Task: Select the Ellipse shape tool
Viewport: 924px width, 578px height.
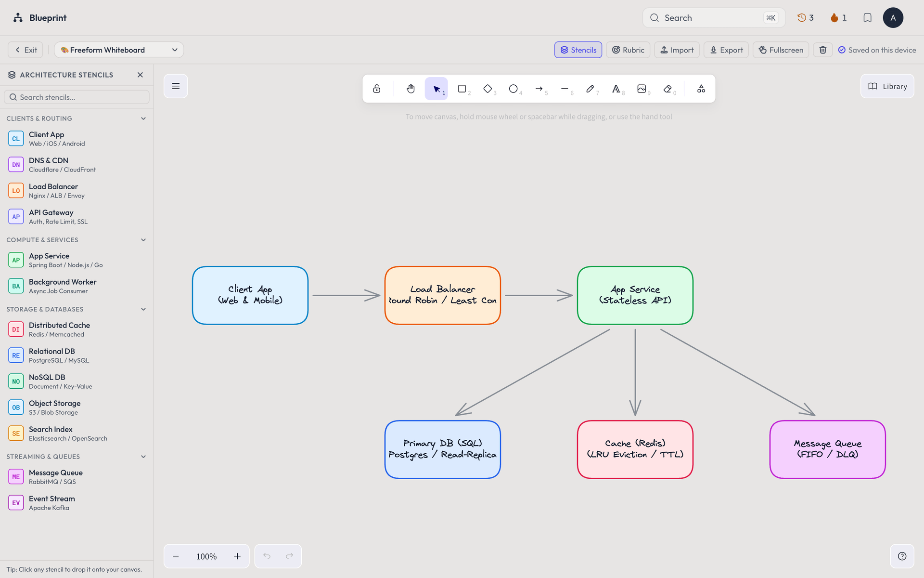Action: (513, 89)
